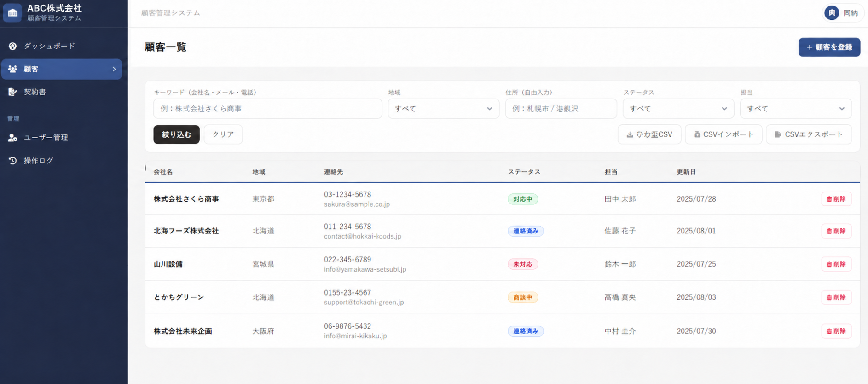The height and width of the screenshot is (384, 868).
Task: Open the 契約書 sidebar icon
Action: point(12,92)
